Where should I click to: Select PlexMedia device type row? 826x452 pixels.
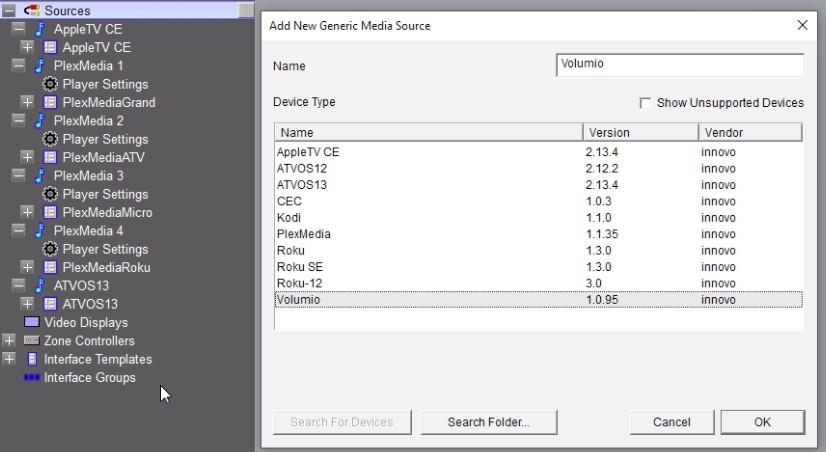coord(538,234)
